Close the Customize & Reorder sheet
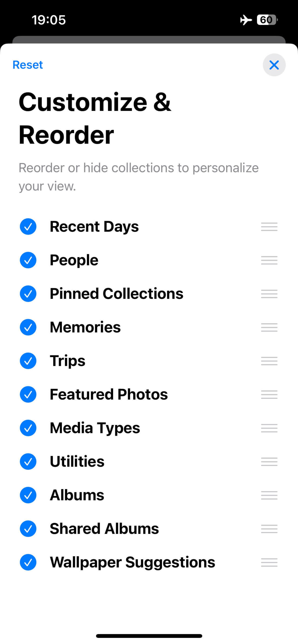298x644 pixels. coord(274,65)
